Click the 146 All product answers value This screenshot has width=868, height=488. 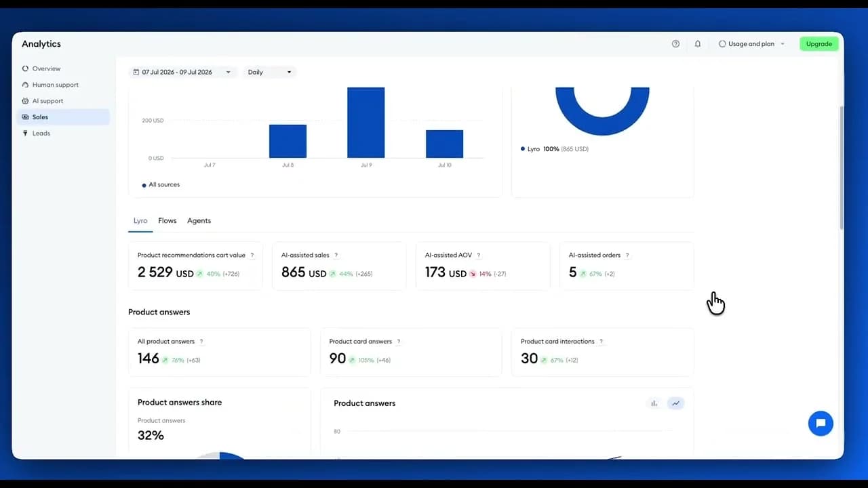pos(148,359)
